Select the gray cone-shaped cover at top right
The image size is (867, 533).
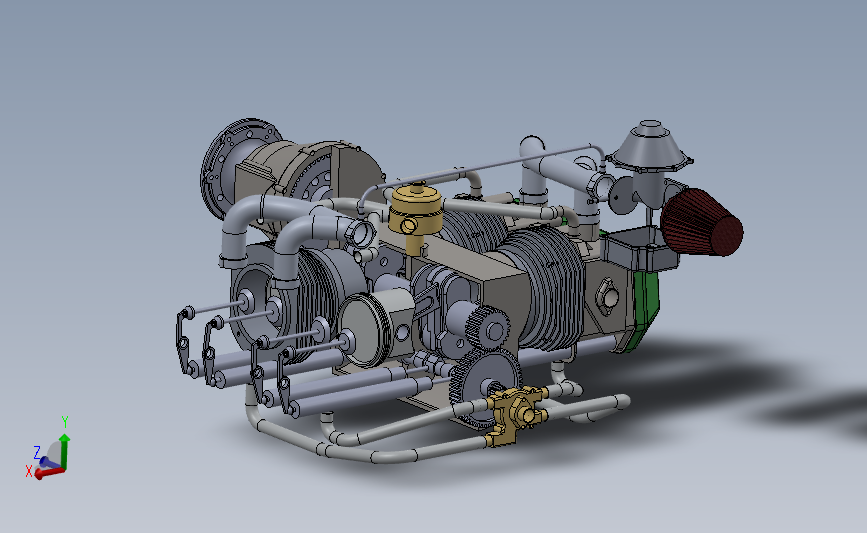pos(650,144)
